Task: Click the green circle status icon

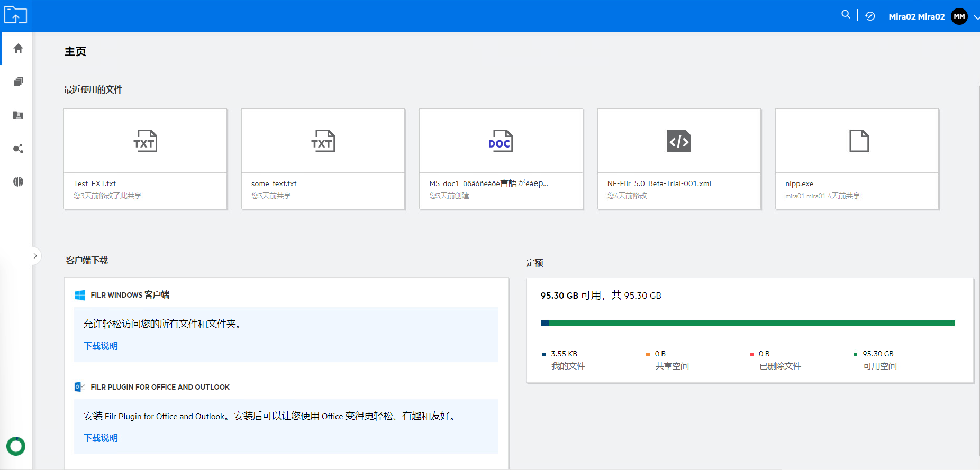Action: point(16,446)
